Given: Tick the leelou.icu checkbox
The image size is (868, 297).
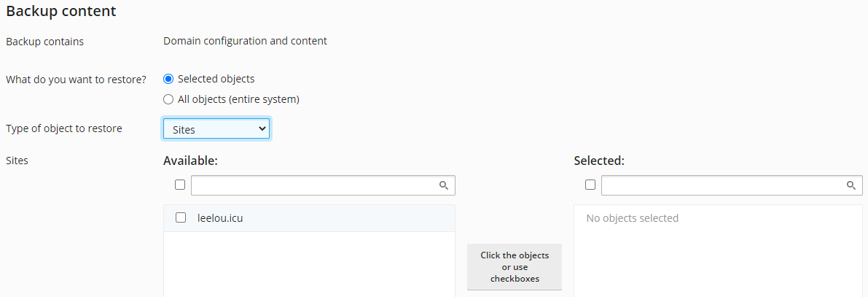Looking at the screenshot, I should [181, 217].
